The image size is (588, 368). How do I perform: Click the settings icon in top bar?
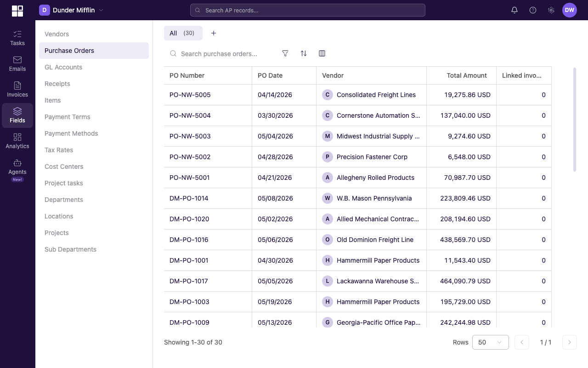click(x=551, y=10)
